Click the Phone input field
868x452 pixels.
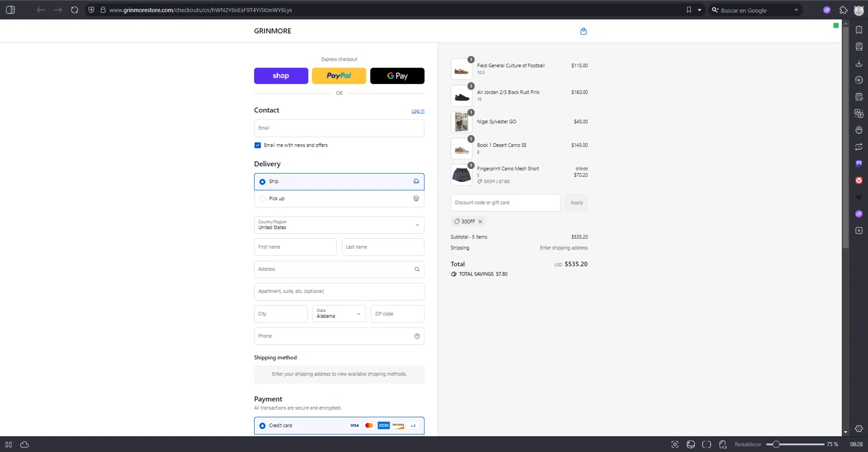[339, 336]
